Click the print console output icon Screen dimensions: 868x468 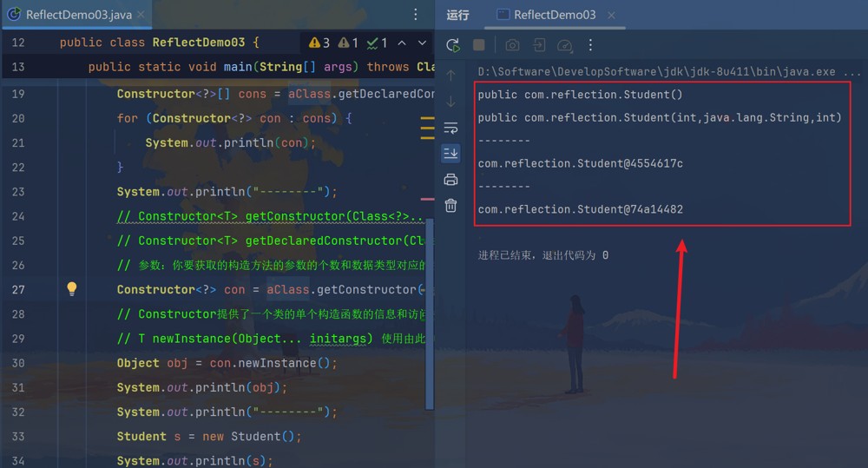[451, 180]
